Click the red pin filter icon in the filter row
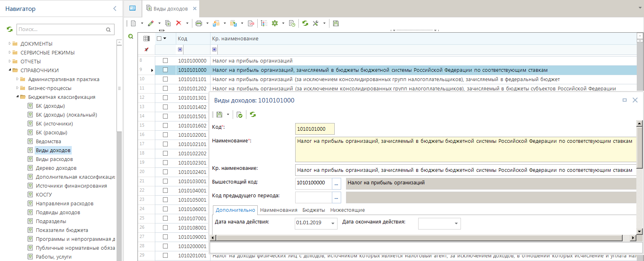This screenshot has width=644, height=261. pos(146,50)
